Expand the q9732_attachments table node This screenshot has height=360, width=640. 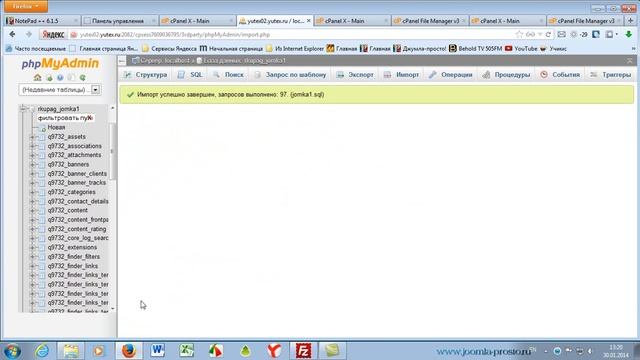tap(33, 155)
